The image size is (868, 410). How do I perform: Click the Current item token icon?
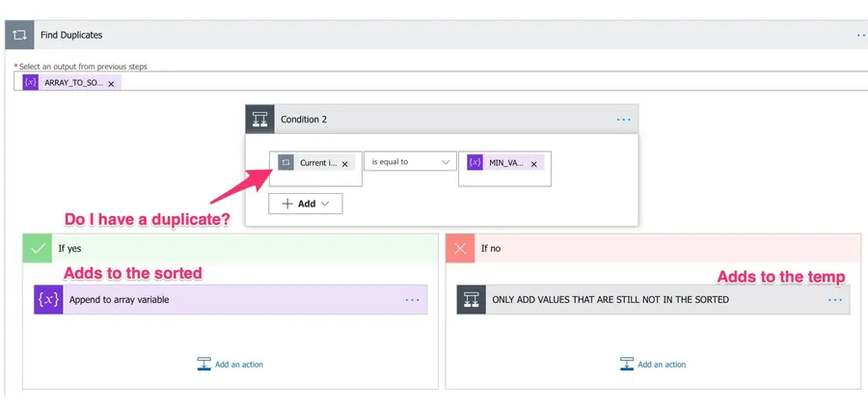(286, 163)
